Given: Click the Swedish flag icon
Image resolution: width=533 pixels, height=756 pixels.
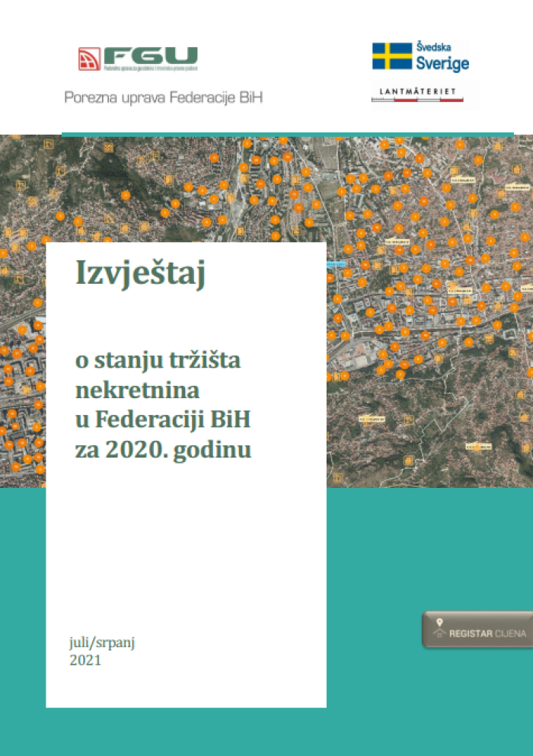Looking at the screenshot, I should [391, 56].
